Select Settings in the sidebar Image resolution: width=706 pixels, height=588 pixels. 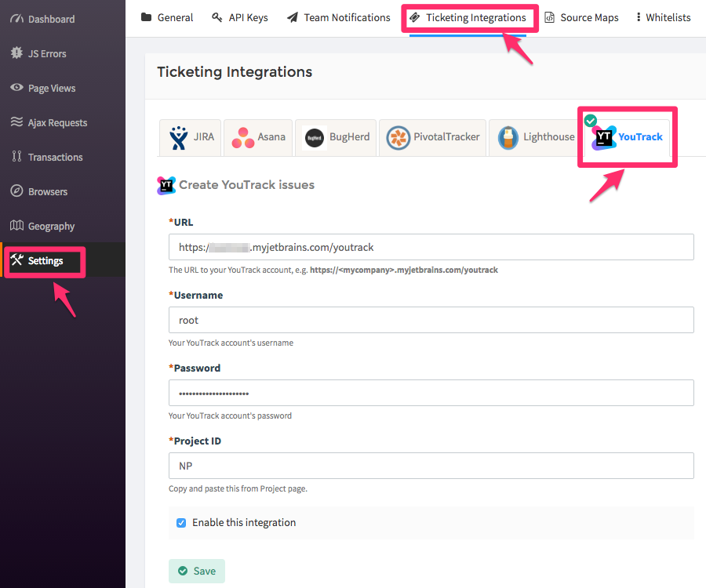tap(63, 260)
